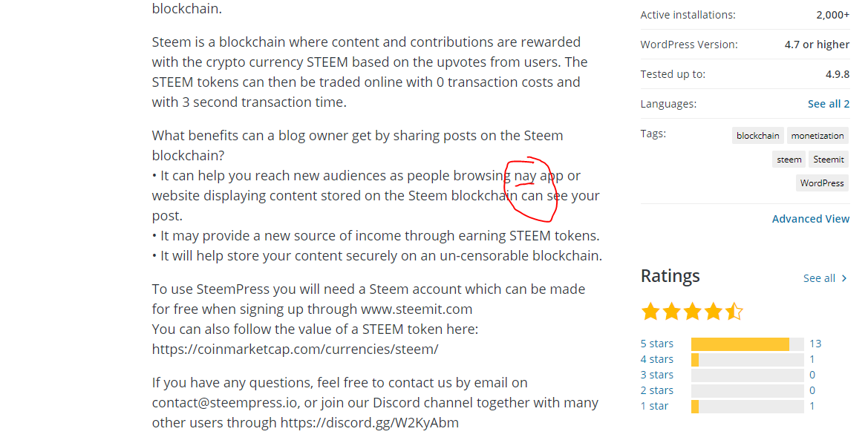Click the 'See all 2' languages link
This screenshot has width=868, height=443.
point(828,104)
